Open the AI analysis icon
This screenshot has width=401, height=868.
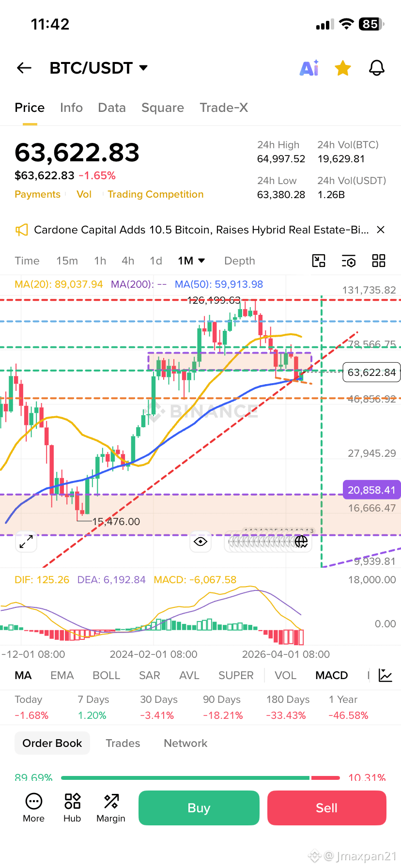[x=309, y=68]
